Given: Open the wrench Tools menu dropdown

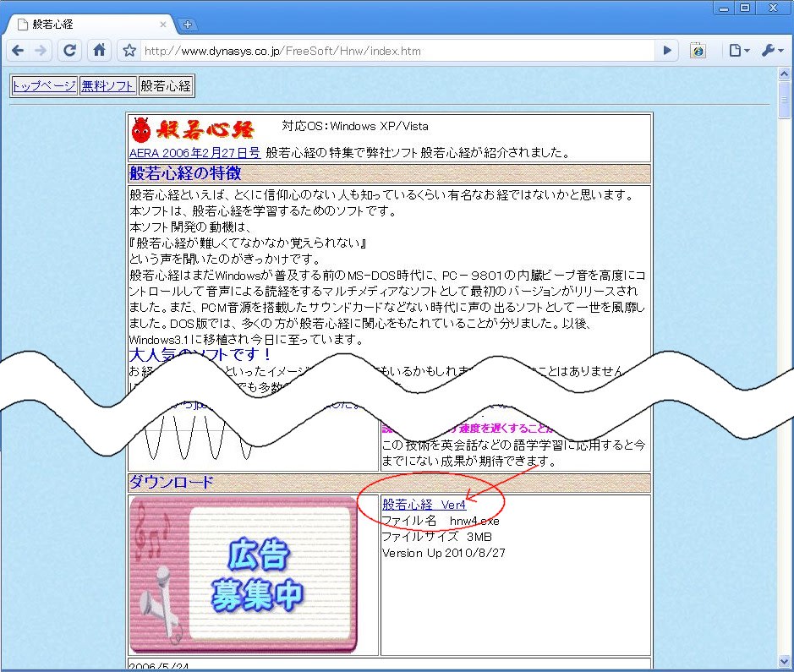Looking at the screenshot, I should tap(773, 51).
